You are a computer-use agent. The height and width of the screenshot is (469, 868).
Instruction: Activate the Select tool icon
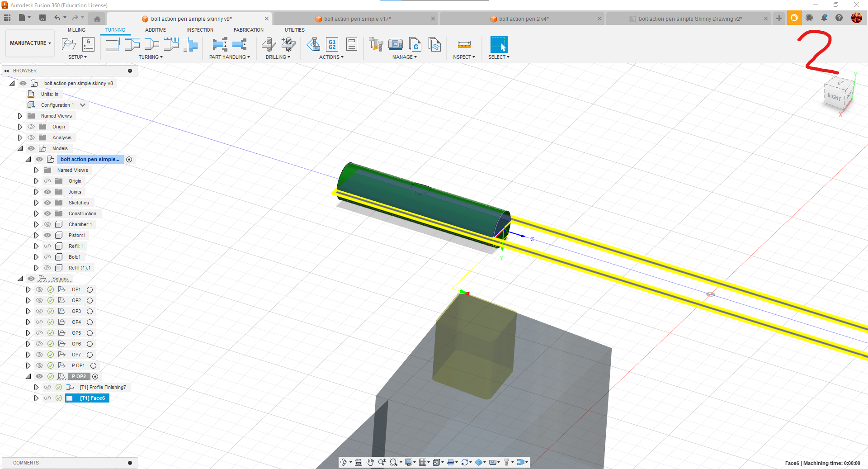499,44
